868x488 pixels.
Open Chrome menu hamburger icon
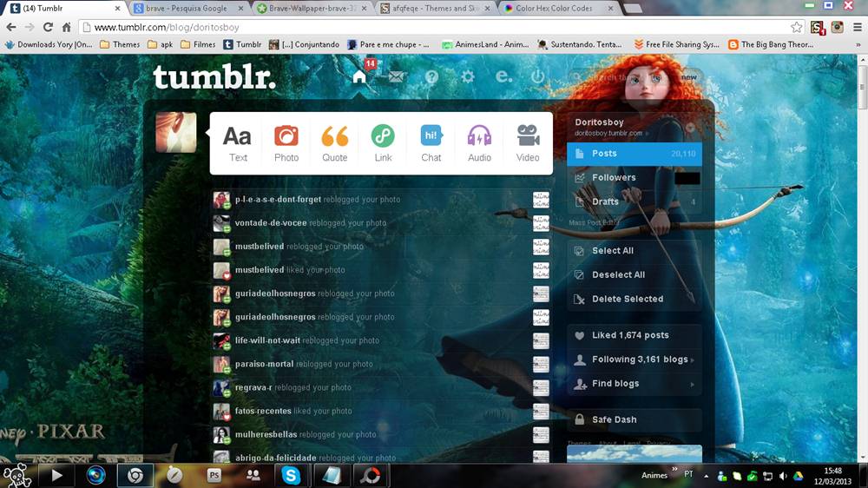point(858,27)
